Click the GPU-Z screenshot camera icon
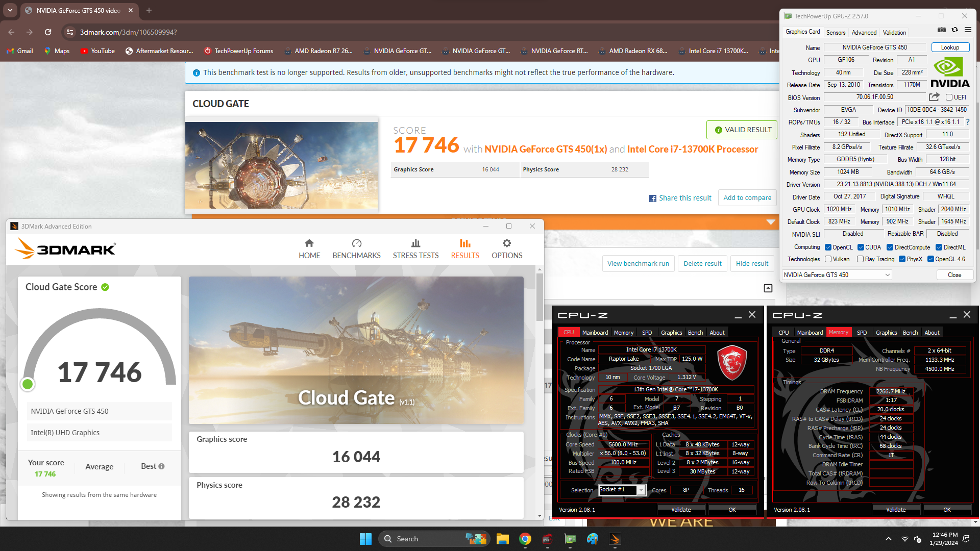 pos(942,30)
